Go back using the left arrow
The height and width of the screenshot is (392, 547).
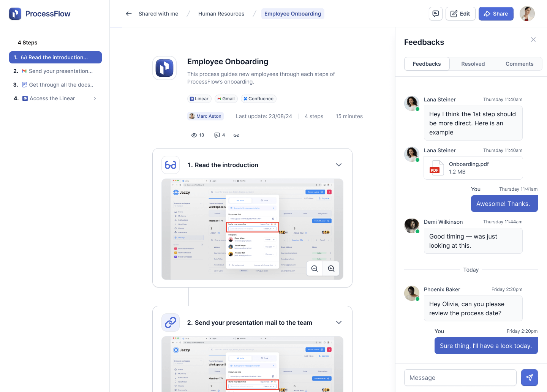[129, 14]
